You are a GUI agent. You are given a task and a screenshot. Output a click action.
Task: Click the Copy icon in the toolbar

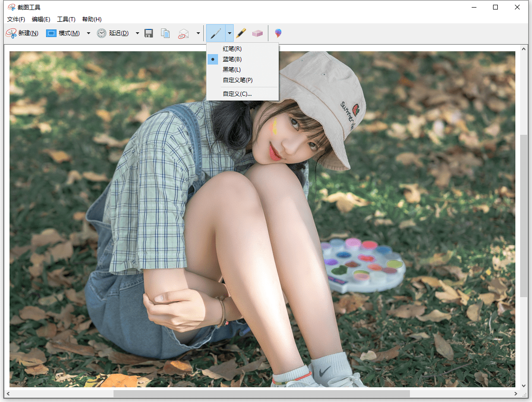[x=165, y=33]
